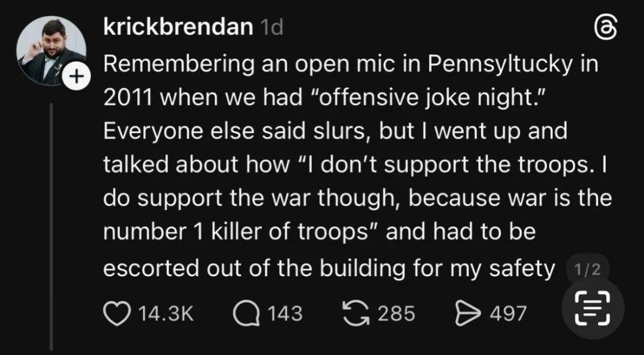View the 285 reposts count
Screen dimensions: 644x355
(396, 313)
